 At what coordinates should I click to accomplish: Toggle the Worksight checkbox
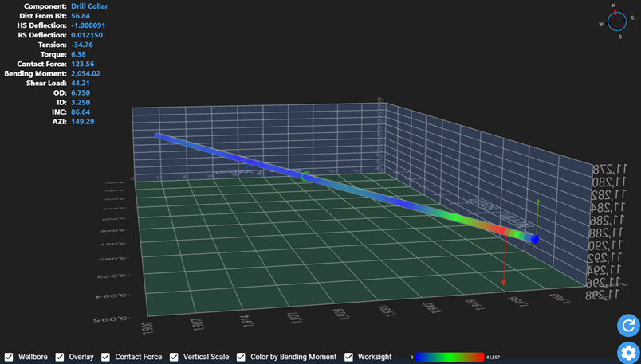click(348, 357)
